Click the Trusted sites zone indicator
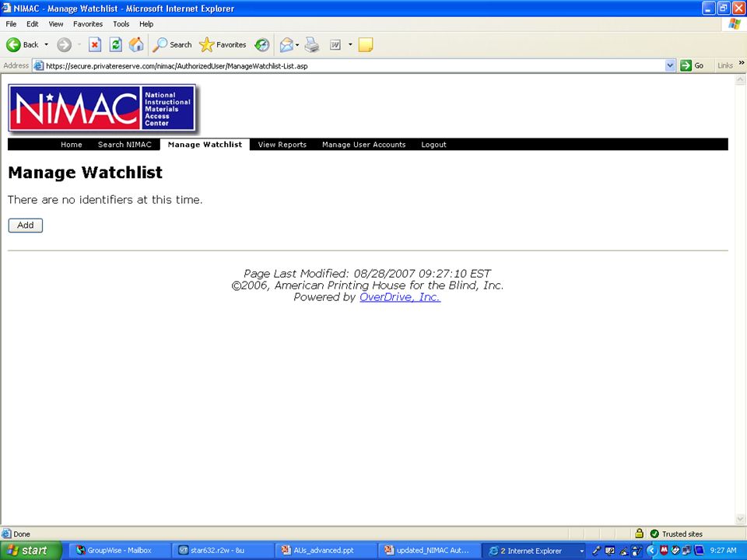The height and width of the screenshot is (560, 747). point(676,534)
